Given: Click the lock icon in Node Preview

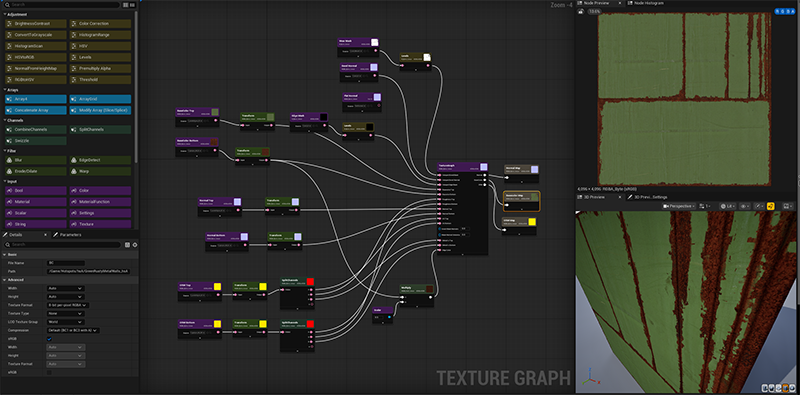Looking at the screenshot, I should 580,11.
